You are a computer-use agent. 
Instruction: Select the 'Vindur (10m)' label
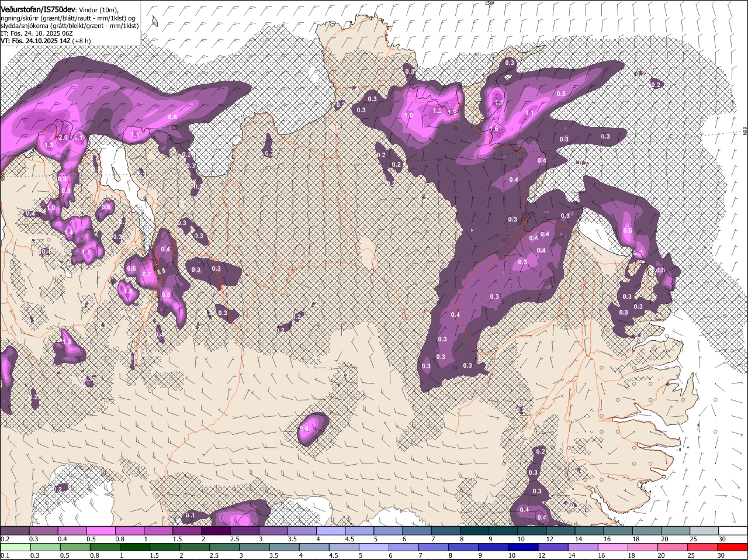point(98,10)
